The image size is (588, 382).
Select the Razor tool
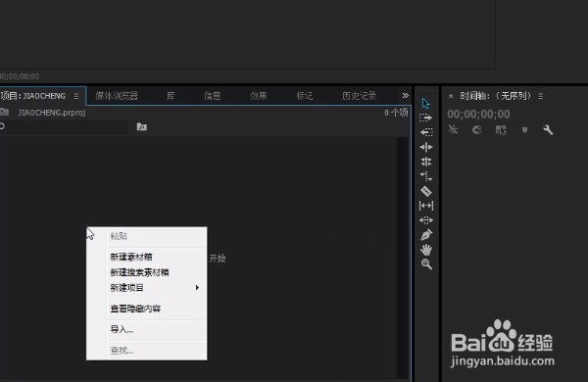click(x=426, y=191)
